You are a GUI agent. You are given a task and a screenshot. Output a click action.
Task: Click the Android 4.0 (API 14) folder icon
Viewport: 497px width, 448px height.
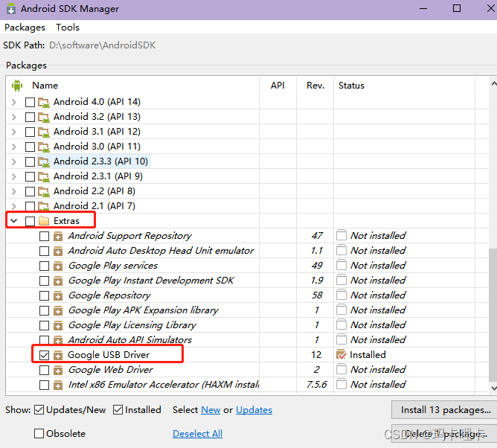[44, 102]
